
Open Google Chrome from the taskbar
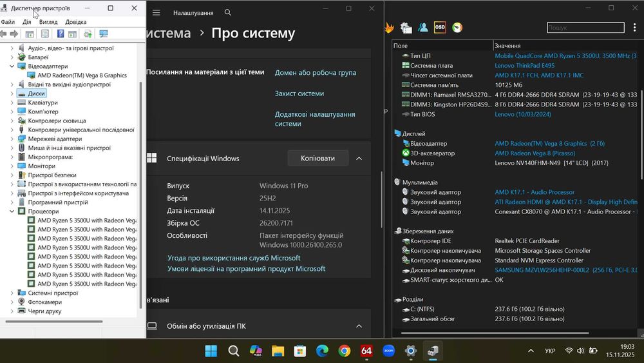[344, 351]
